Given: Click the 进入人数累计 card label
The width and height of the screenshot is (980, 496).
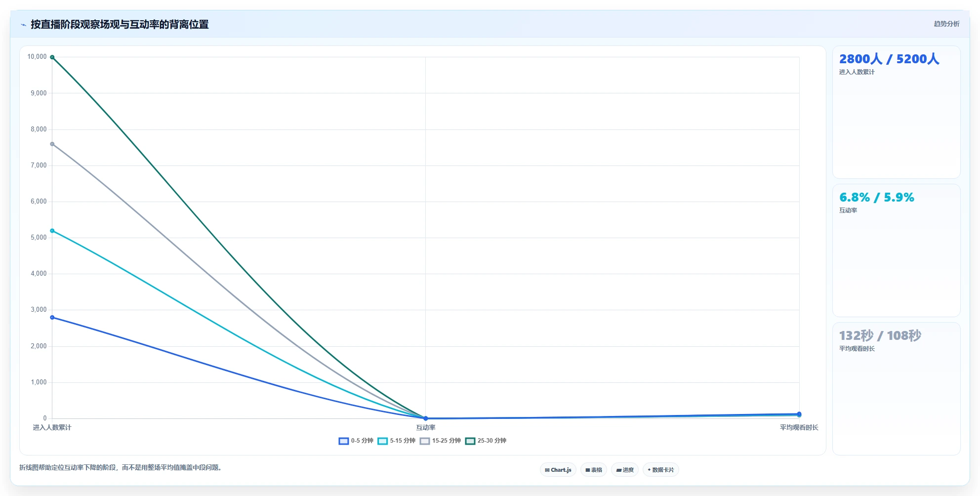Looking at the screenshot, I should click(x=857, y=72).
